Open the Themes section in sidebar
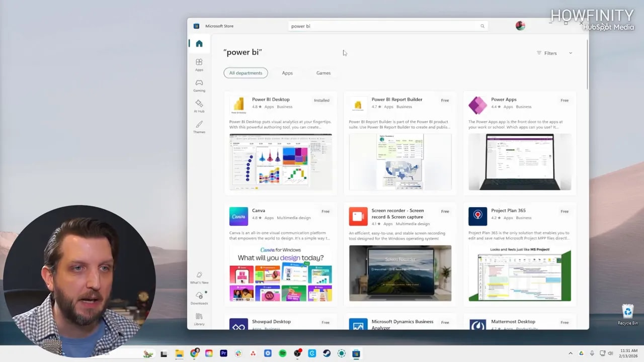The image size is (644, 362). point(199,127)
